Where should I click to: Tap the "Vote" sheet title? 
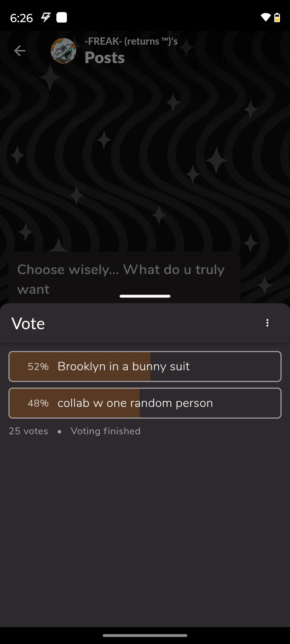coord(28,324)
